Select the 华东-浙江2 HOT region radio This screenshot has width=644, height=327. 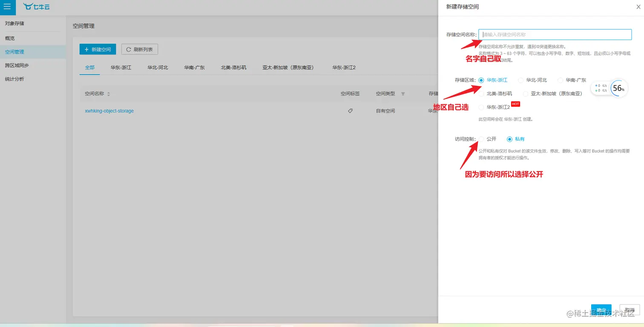[481, 107]
